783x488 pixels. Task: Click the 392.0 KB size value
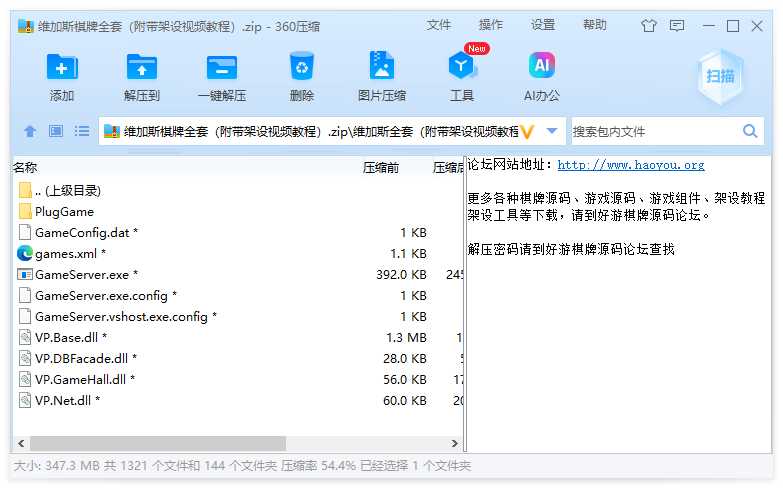pos(401,274)
